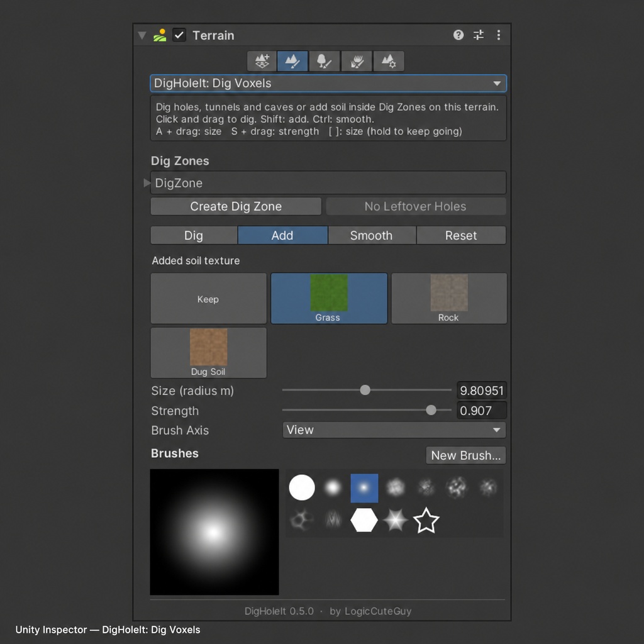Click the Brushes heading
Viewport: 644px width, 644px height.
click(175, 453)
